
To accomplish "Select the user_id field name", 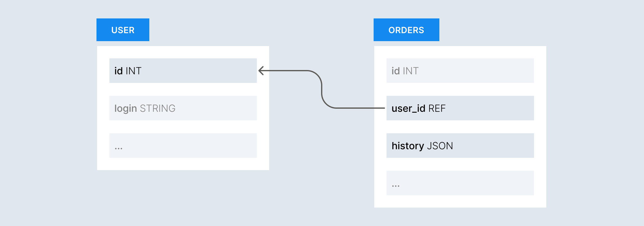I will pyautogui.click(x=408, y=108).
